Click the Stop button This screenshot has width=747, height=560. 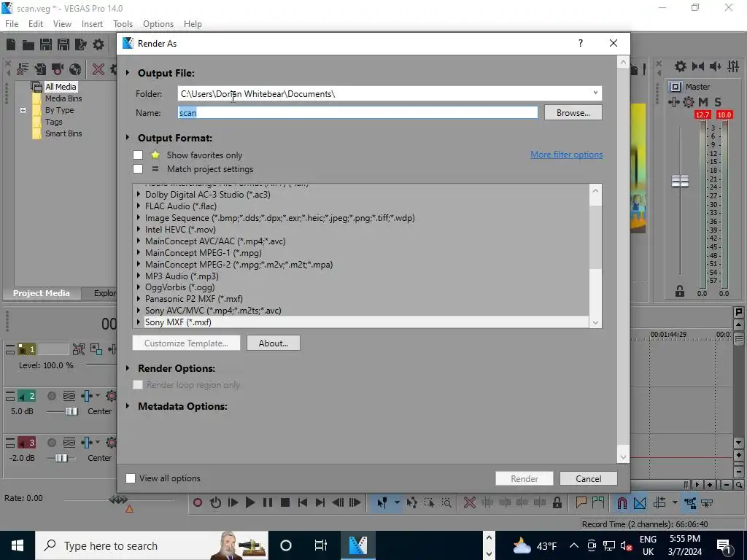pyautogui.click(x=285, y=502)
